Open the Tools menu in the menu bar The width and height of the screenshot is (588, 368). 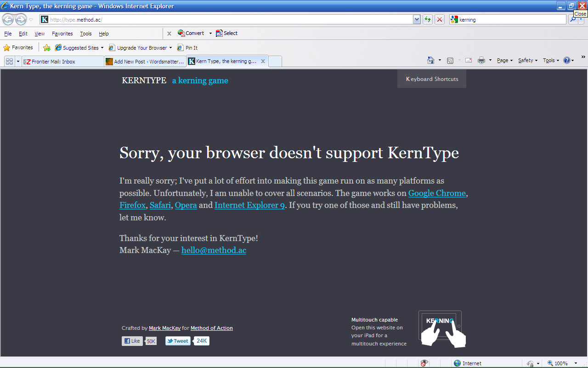coord(86,34)
